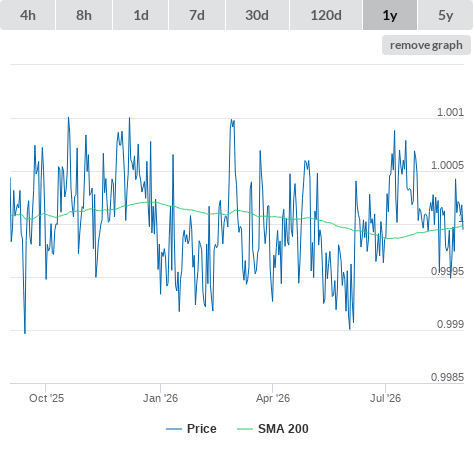Viewport: 474px width, 455px height.
Task: Click the Oct '25 axis tick label
Action: tap(46, 398)
